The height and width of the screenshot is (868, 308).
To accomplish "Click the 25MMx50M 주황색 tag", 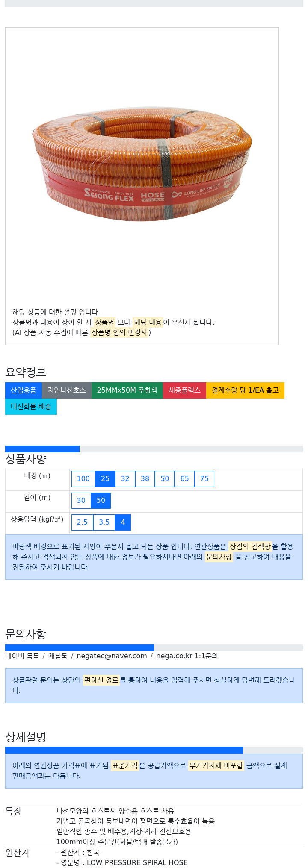I will (127, 390).
